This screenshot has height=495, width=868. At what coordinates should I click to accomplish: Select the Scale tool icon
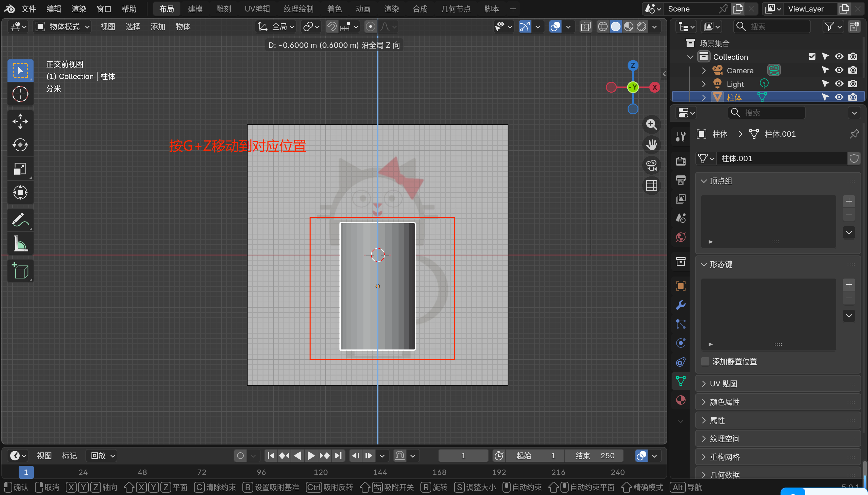click(x=20, y=169)
